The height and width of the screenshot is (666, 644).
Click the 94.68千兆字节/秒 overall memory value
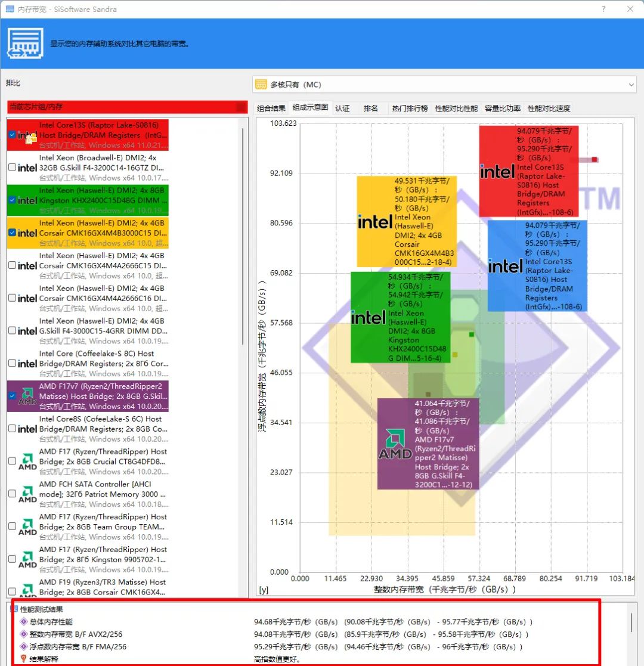[296, 622]
